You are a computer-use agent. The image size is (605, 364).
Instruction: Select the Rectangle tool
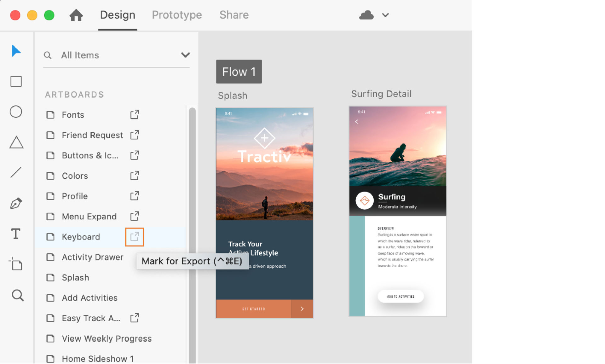[x=16, y=81]
